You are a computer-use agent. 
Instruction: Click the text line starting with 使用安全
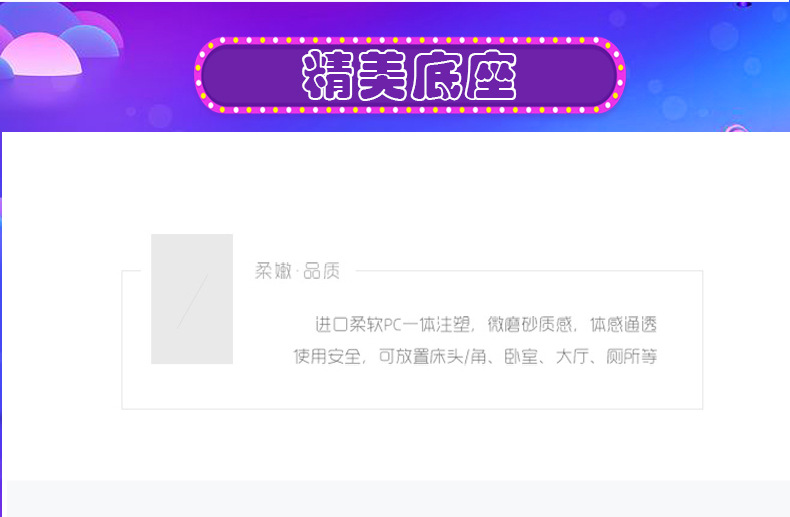475,357
